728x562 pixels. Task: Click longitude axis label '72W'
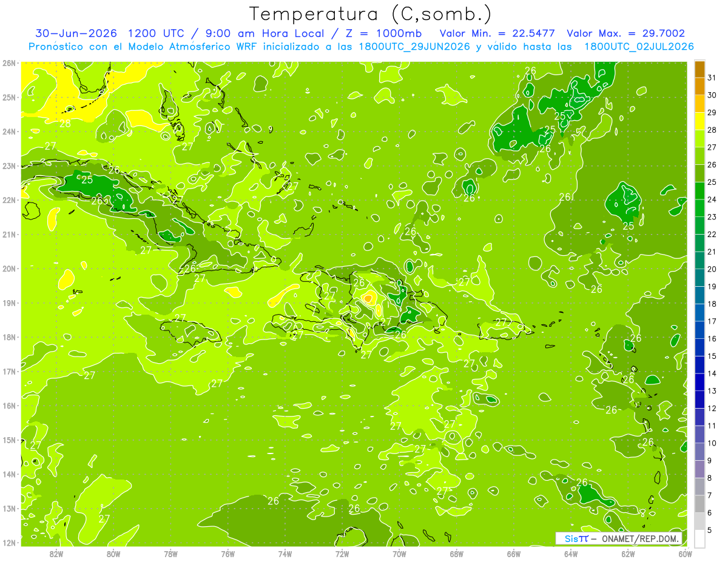click(x=342, y=554)
